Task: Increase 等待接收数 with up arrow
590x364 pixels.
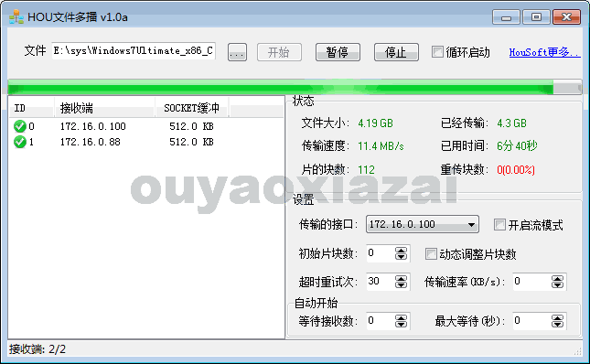Action: (402, 317)
